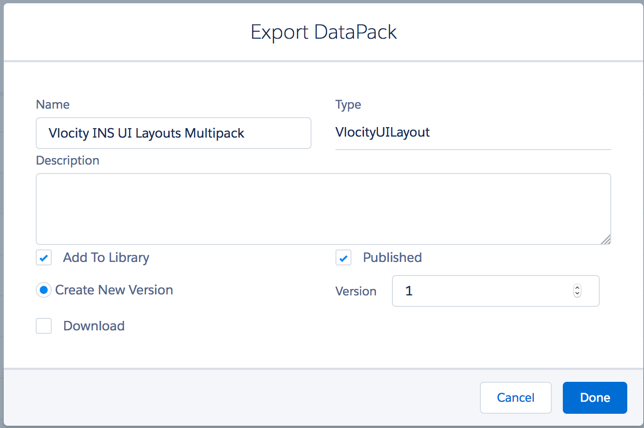
Task: Click the Description textarea resize handle
Action: pos(606,239)
